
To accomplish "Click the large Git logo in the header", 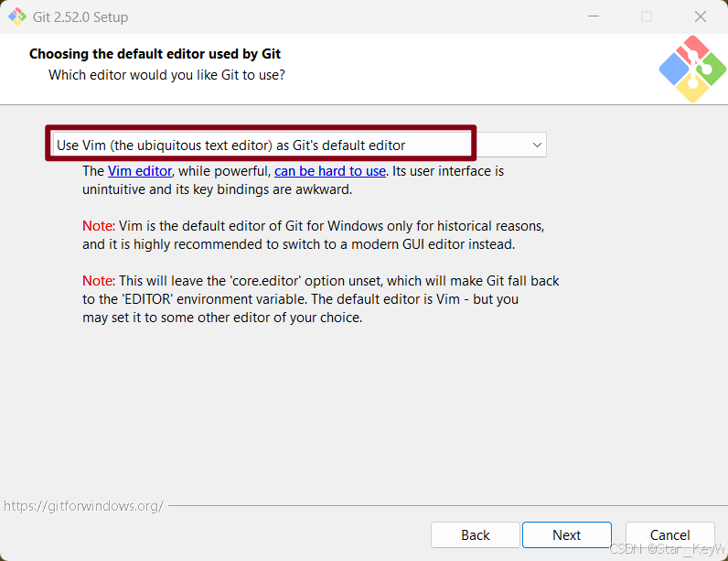I will (x=692, y=69).
